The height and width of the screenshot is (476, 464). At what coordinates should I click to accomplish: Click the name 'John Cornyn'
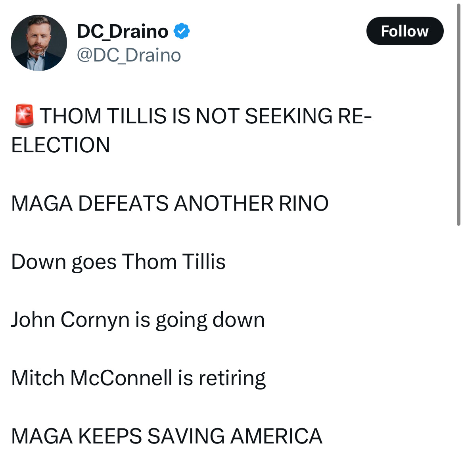pyautogui.click(x=70, y=320)
